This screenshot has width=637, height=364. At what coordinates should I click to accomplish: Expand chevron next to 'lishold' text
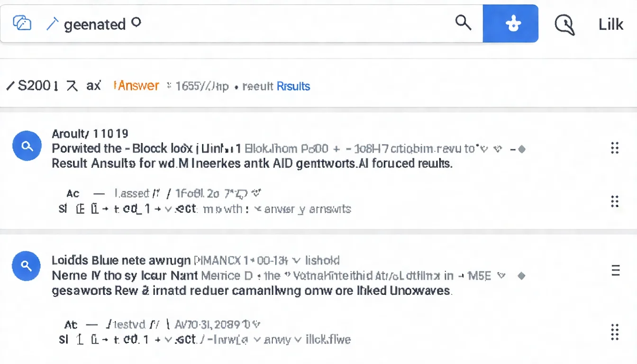[297, 260]
